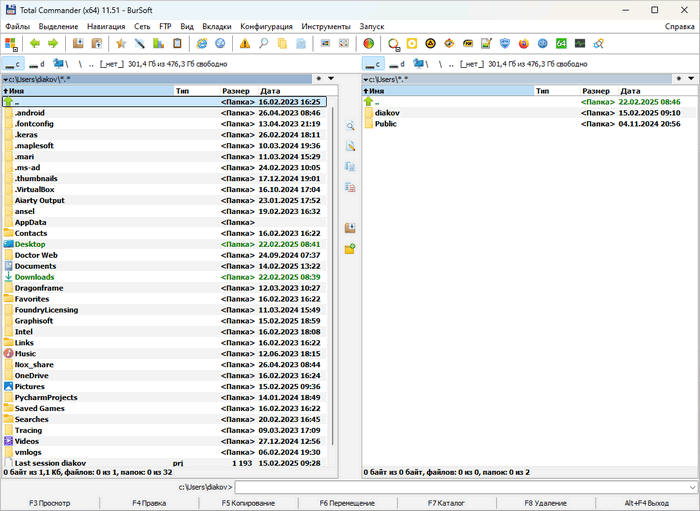Select the PycharmProjects folder row
The image size is (700, 511).
coord(164,398)
